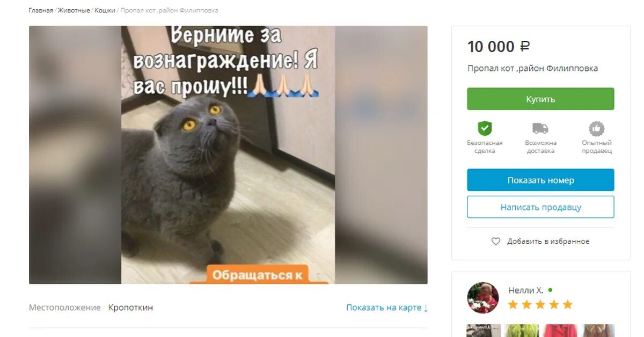Click the Написать продавцу button

tap(540, 207)
